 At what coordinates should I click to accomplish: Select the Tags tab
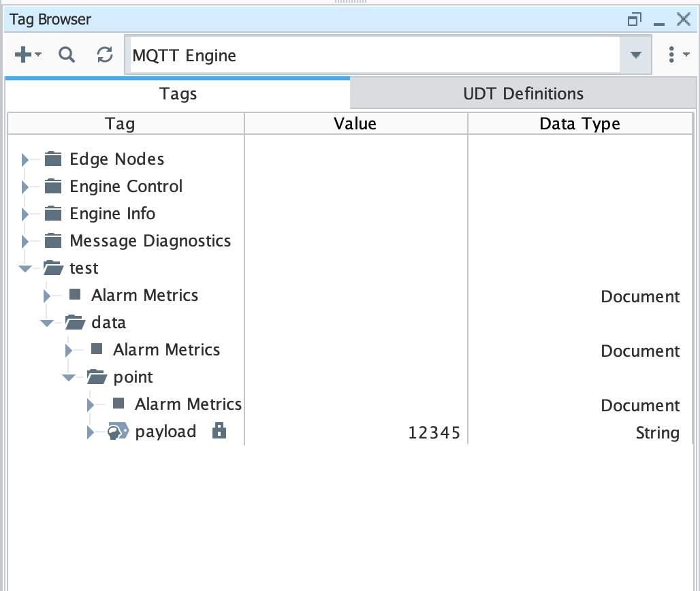click(x=178, y=94)
